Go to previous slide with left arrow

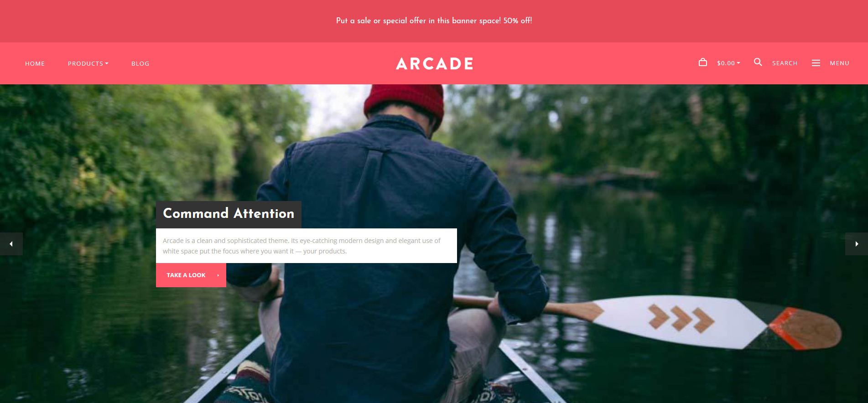point(11,244)
